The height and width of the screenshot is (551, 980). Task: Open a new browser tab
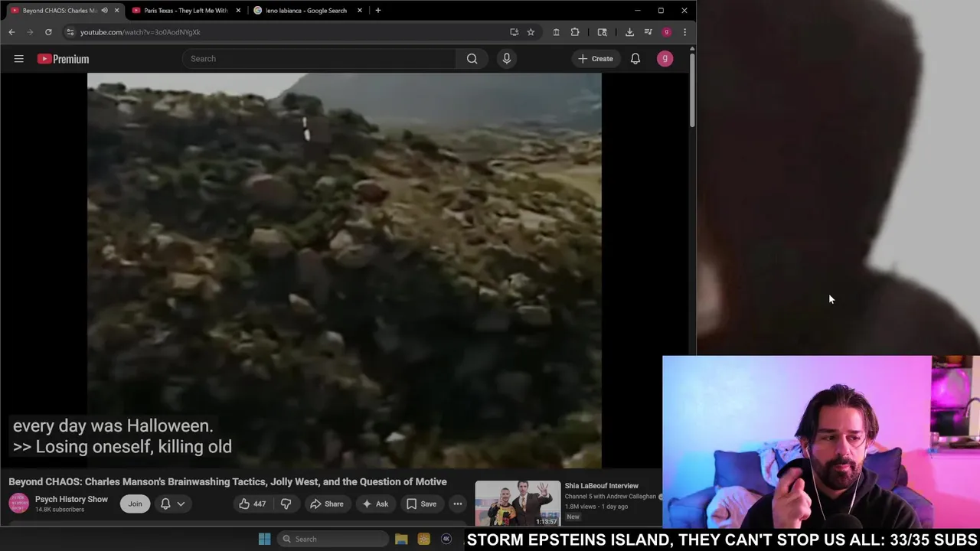[377, 11]
